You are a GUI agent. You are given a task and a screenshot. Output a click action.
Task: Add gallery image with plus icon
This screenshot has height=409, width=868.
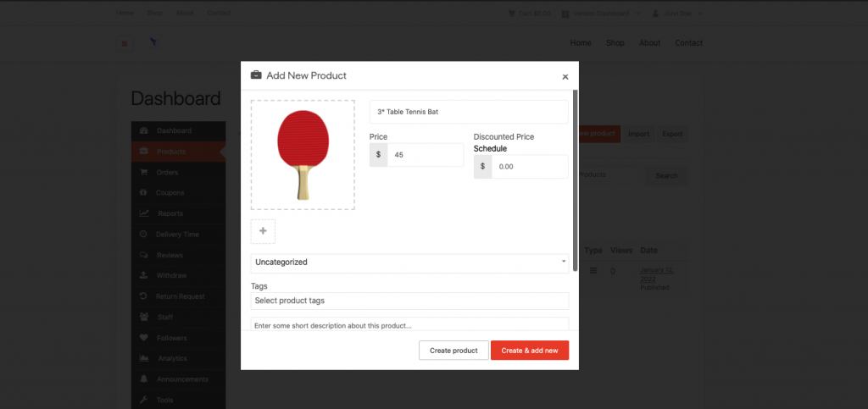263,231
